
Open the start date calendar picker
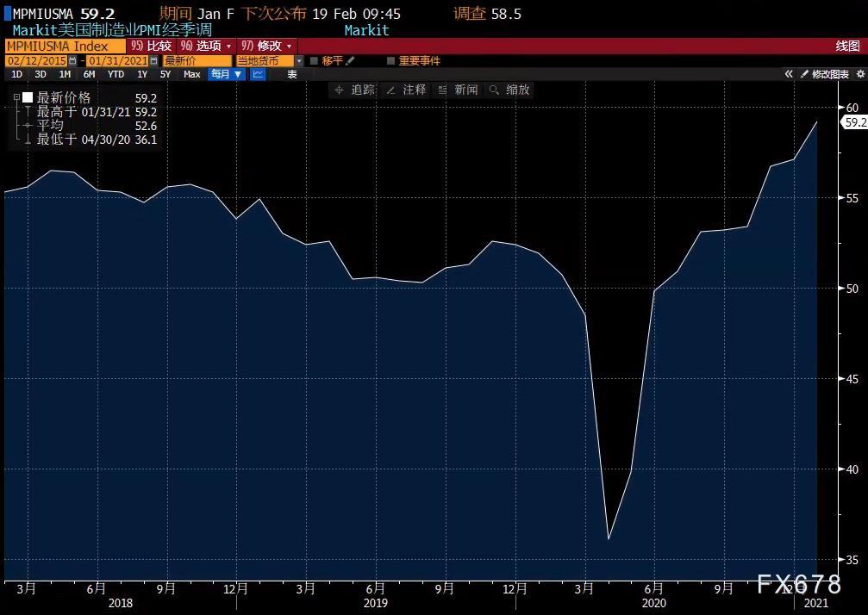coord(72,61)
